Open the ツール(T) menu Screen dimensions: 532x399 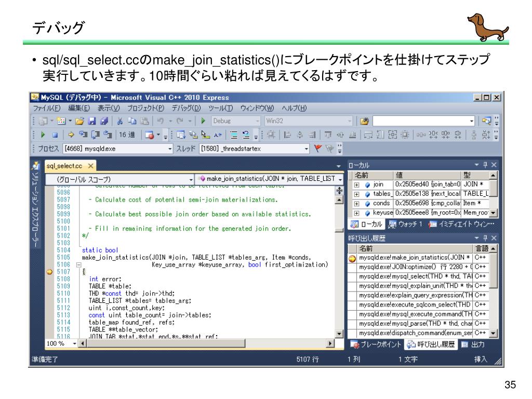tap(220, 108)
